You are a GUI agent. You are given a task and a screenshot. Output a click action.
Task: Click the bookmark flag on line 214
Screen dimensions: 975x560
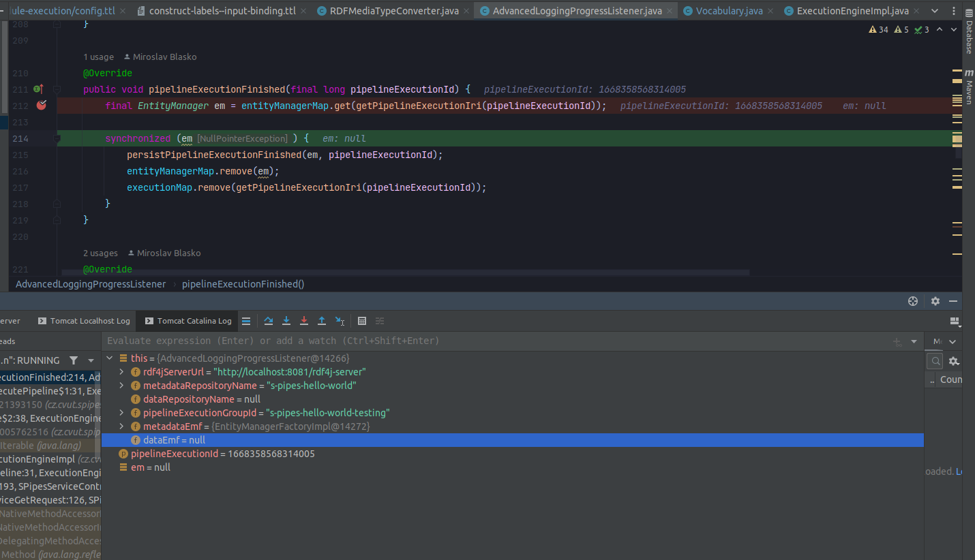(57, 138)
